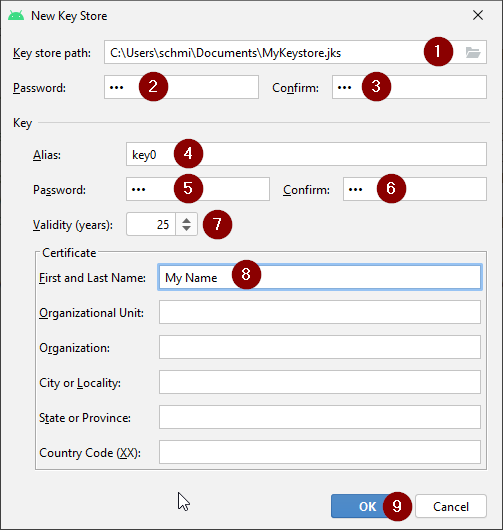
Task: Close the New Key Store window
Action: pyautogui.click(x=478, y=15)
